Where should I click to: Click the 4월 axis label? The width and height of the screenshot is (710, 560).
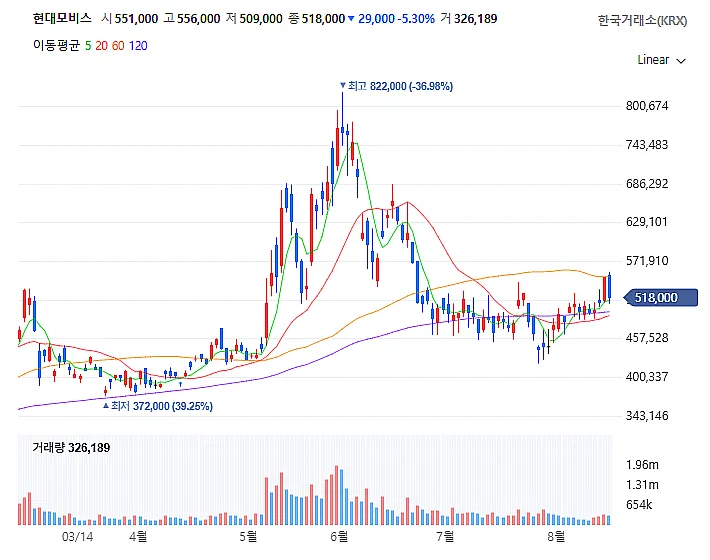point(138,537)
